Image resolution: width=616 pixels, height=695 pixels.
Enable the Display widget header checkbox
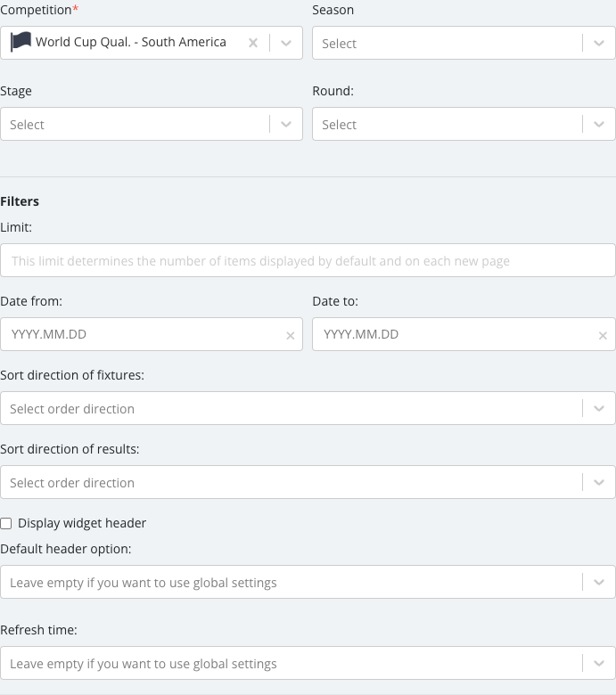[x=6, y=523]
